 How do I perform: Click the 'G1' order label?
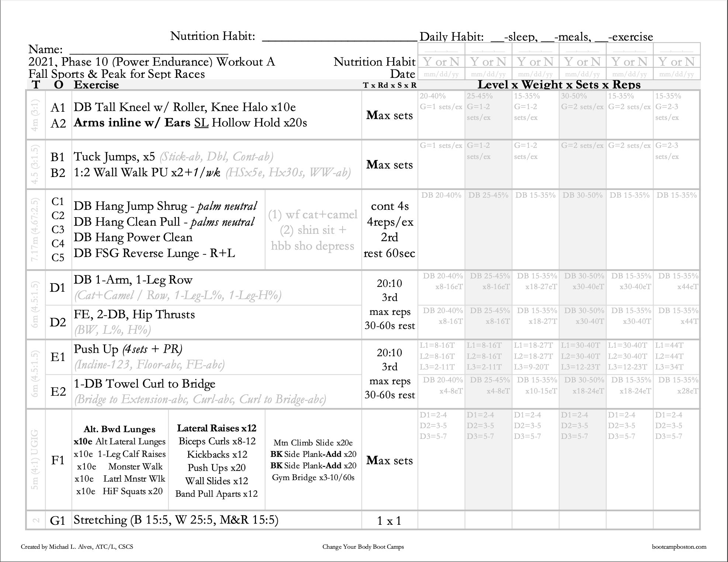[x=58, y=521]
